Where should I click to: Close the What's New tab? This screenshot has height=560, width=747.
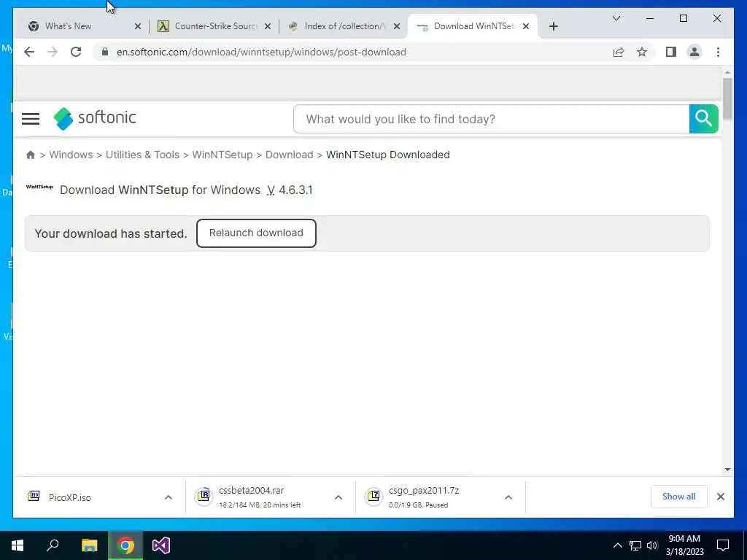[x=138, y=26]
